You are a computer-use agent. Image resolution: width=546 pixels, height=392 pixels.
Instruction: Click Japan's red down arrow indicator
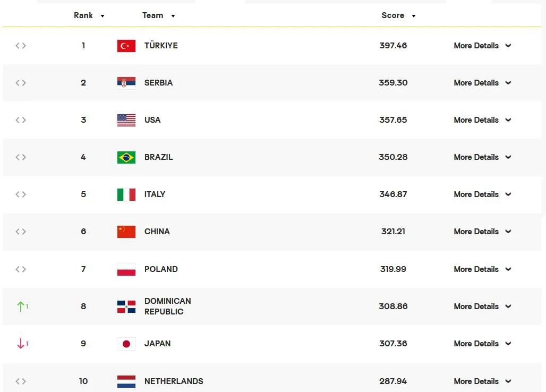click(x=21, y=344)
